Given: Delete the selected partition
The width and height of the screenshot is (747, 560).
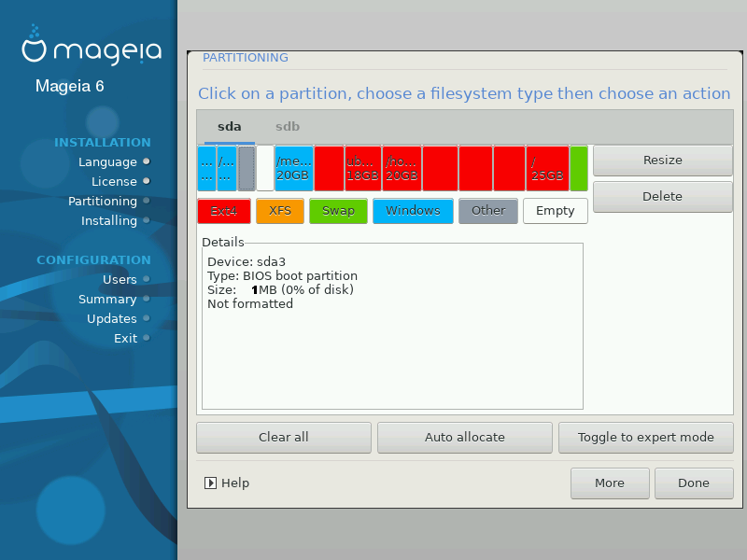Looking at the screenshot, I should (662, 197).
